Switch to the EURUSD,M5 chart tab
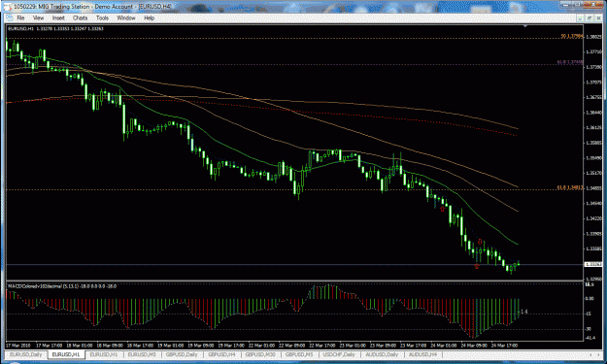This screenshot has width=607, height=364. 142,354
